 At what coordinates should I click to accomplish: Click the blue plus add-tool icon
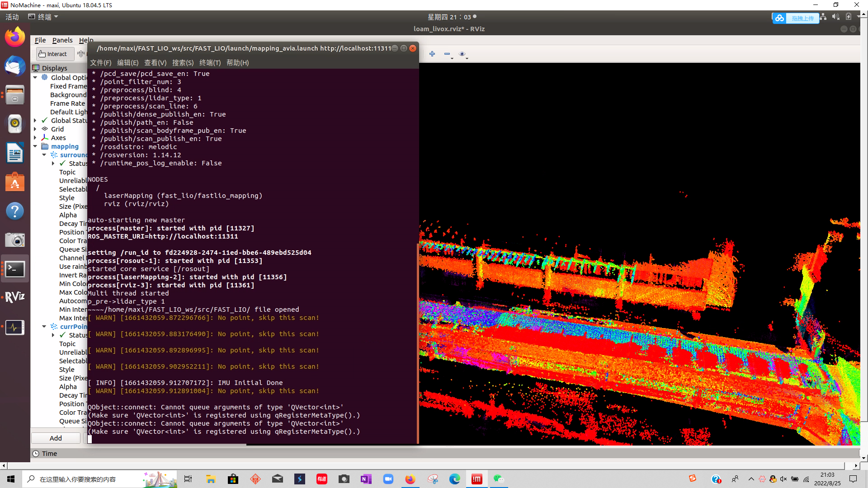[x=432, y=54]
